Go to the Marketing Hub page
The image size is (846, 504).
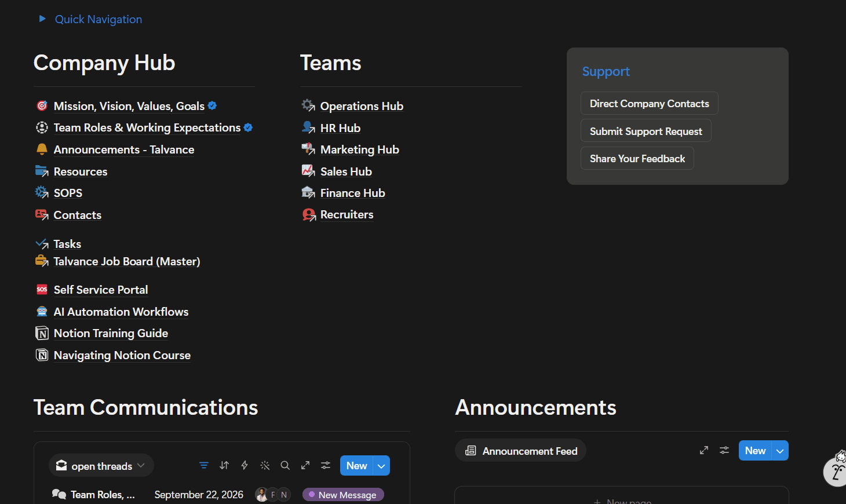point(360,149)
